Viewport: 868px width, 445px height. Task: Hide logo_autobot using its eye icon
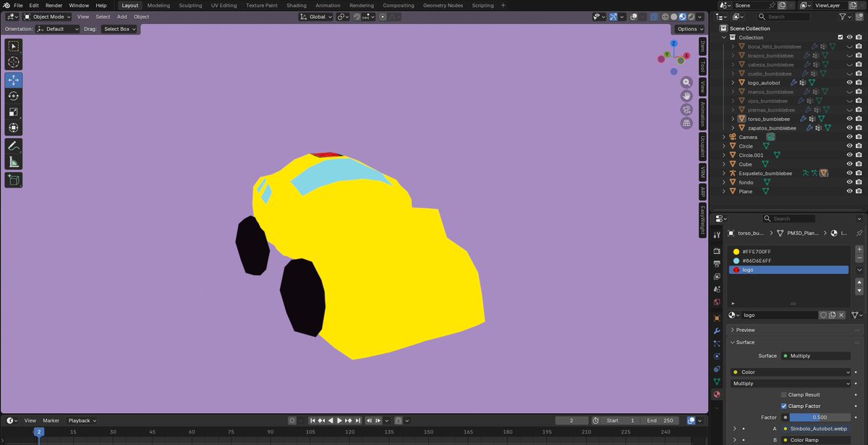point(850,82)
